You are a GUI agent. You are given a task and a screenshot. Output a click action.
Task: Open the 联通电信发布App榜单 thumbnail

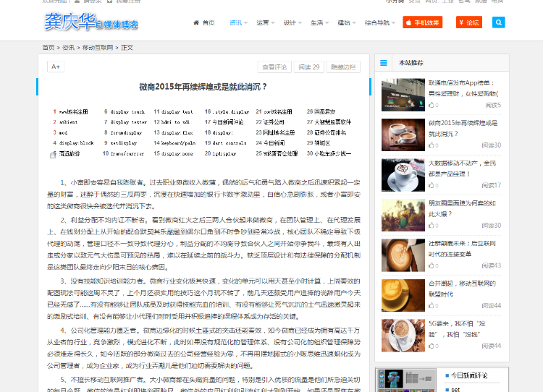[403, 95]
